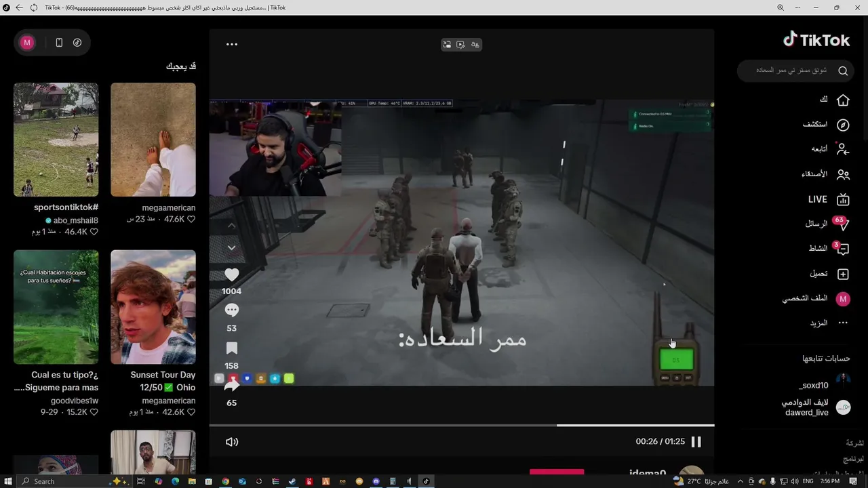Open the Upload (تحميل) plus icon
The image size is (868, 488).
coord(843,274)
